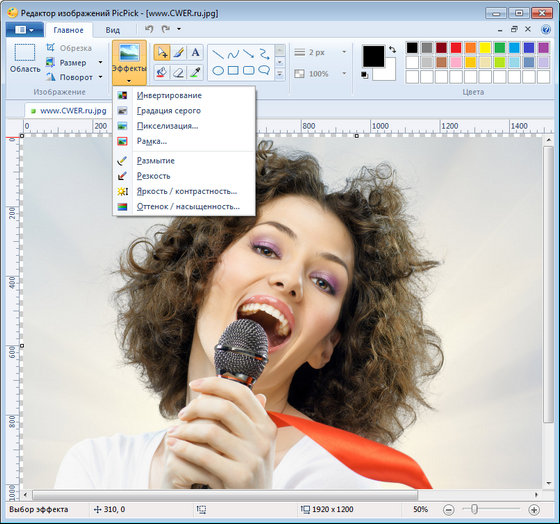Pick the paint brush tool
Viewport: 560px width, 524px height.
(x=178, y=53)
